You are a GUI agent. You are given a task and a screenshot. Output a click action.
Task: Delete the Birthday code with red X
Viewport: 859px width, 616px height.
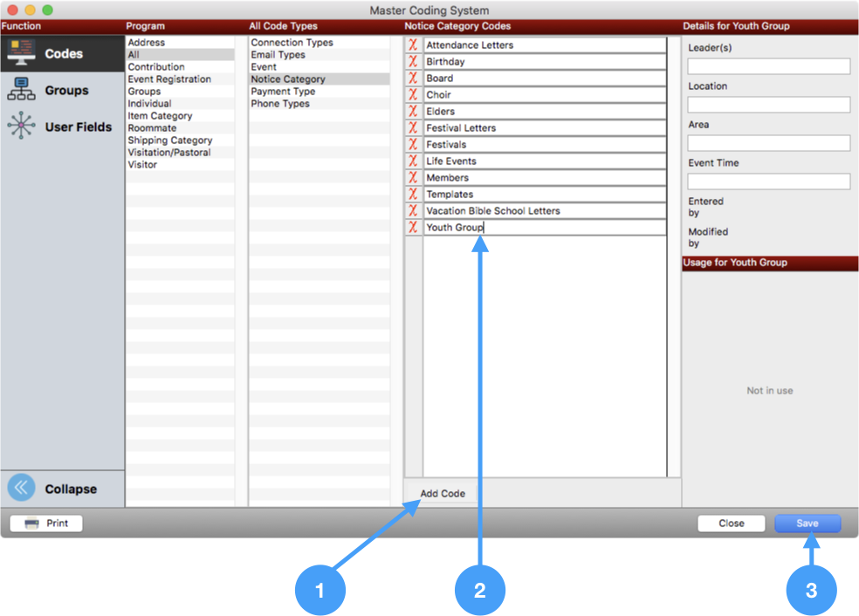click(413, 61)
